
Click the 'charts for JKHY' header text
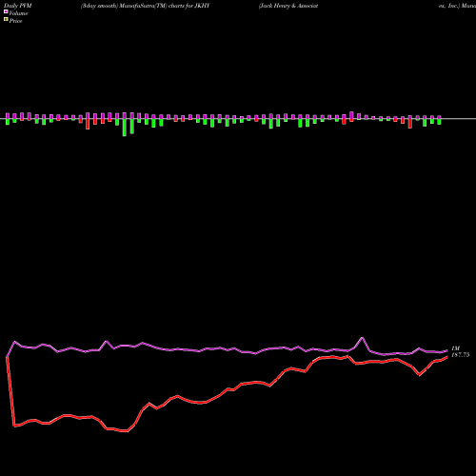189,6
